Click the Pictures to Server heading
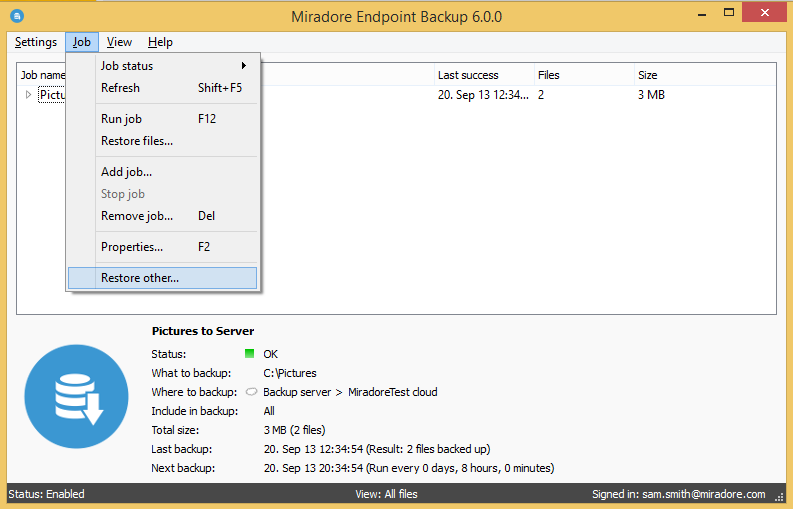Screen dimensions: 793x509 click(203, 331)
